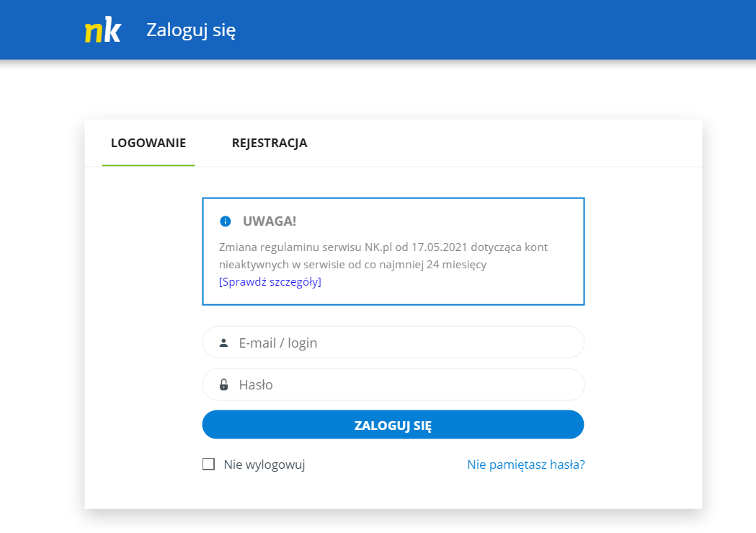
Task: Click the user icon in login field
Action: [x=223, y=343]
